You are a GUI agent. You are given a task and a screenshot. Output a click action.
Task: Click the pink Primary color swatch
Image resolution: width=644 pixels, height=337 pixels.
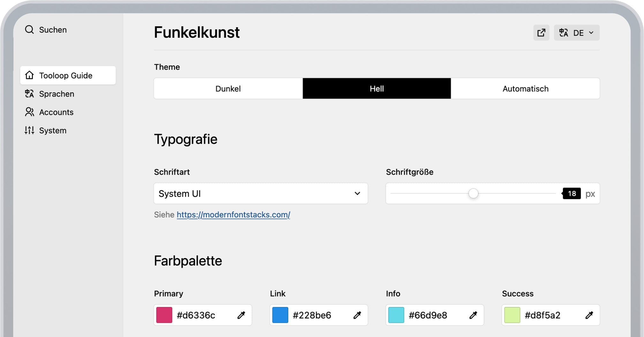(x=164, y=315)
